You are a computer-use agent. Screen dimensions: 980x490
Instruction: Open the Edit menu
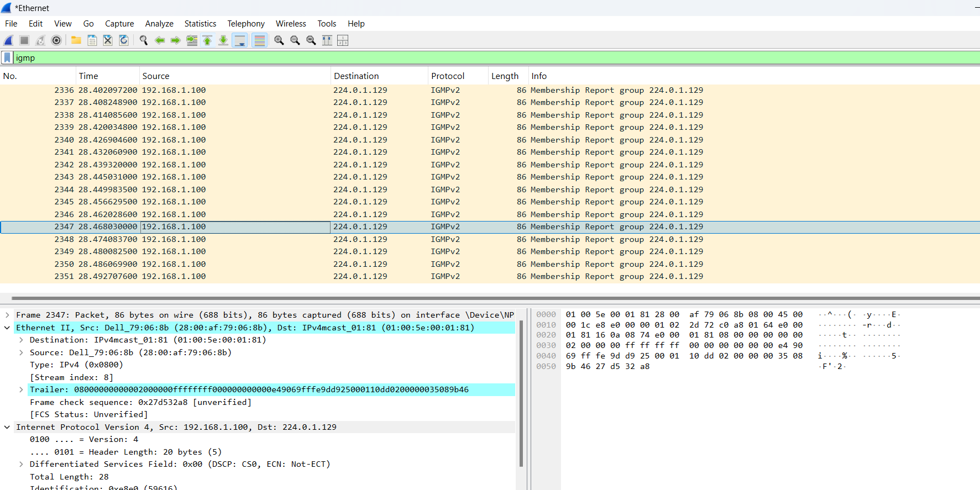click(x=35, y=24)
